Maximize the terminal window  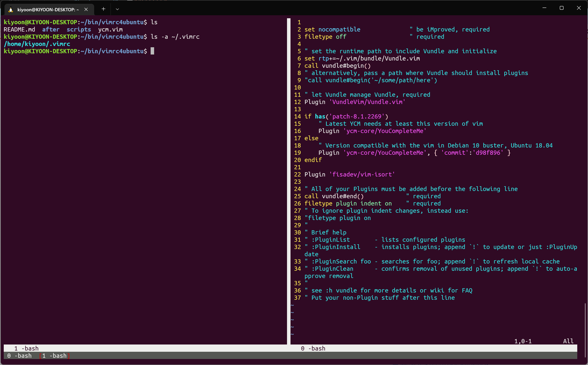[x=562, y=8]
